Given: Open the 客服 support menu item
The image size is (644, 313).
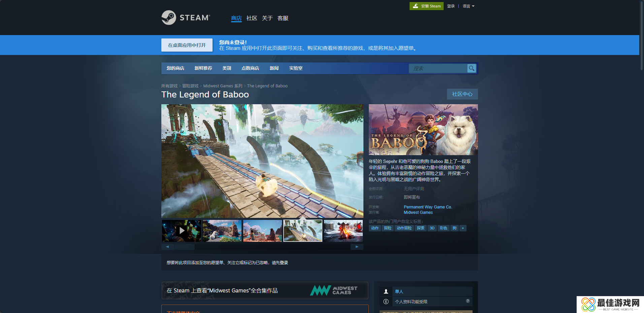Looking at the screenshot, I should pyautogui.click(x=283, y=18).
